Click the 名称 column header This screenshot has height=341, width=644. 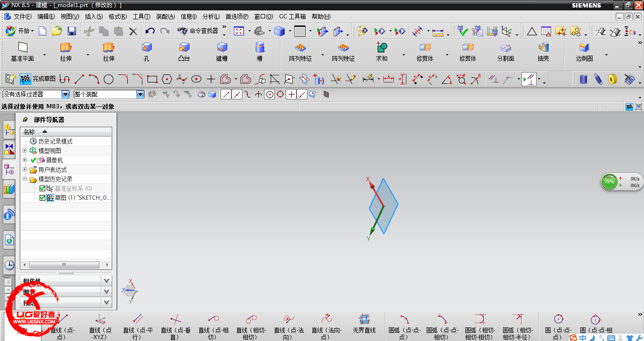coord(66,132)
